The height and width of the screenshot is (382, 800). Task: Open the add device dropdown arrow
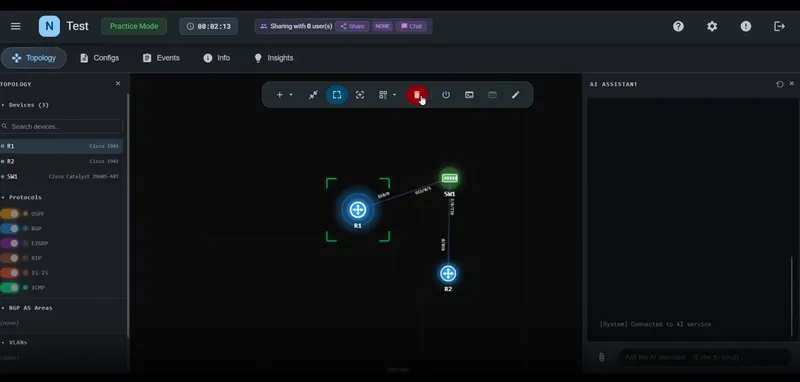coord(291,95)
